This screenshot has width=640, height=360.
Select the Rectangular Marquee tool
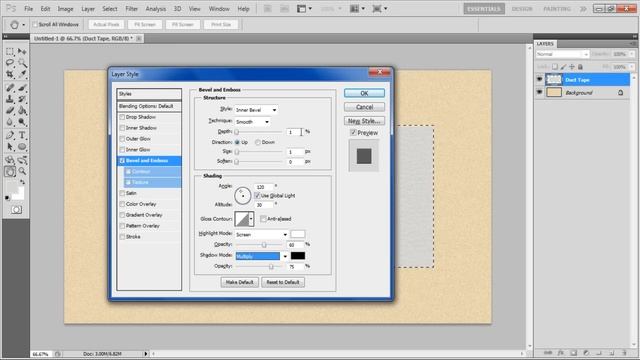(10, 51)
